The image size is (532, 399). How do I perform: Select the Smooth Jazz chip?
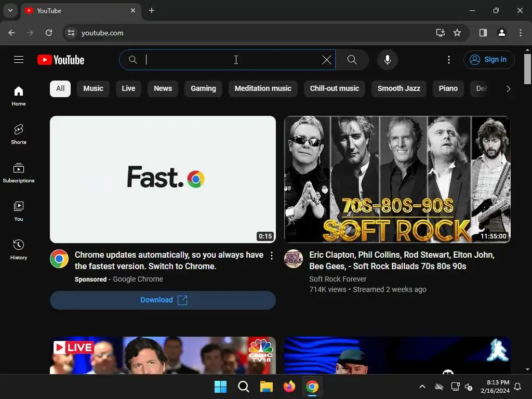[399, 88]
